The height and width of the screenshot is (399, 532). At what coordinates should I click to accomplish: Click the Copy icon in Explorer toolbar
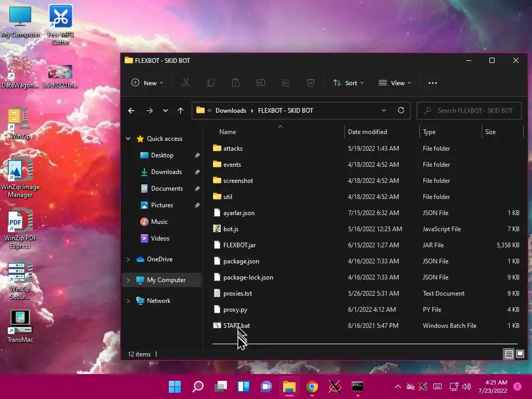211,83
